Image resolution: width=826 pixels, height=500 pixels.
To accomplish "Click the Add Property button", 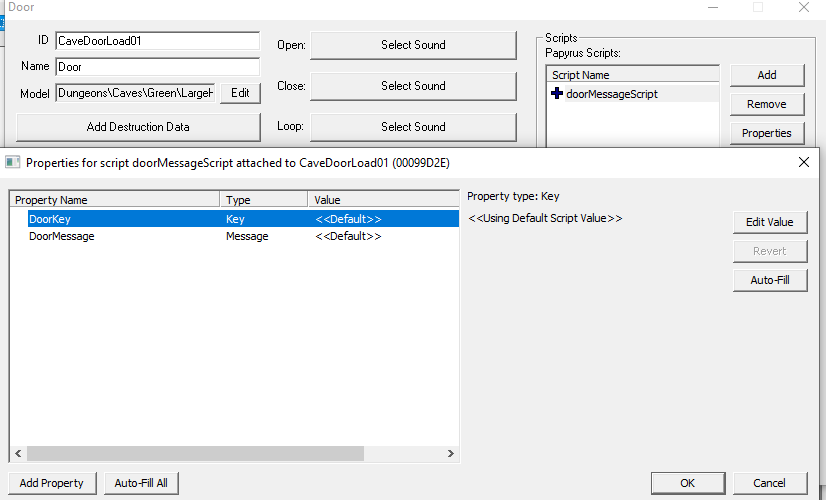I will (x=52, y=483).
